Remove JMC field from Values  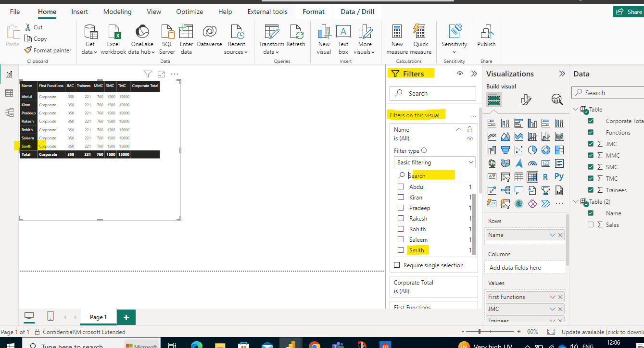tap(560, 309)
